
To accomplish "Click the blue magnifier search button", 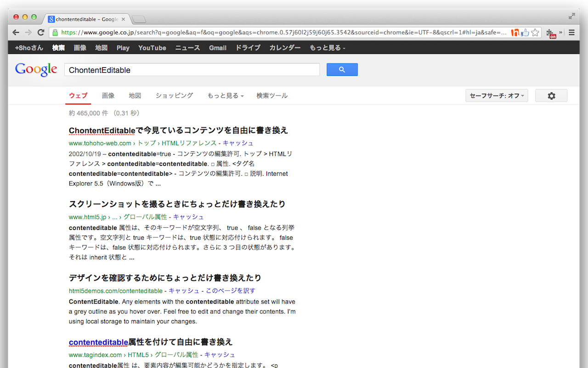I will point(342,69).
